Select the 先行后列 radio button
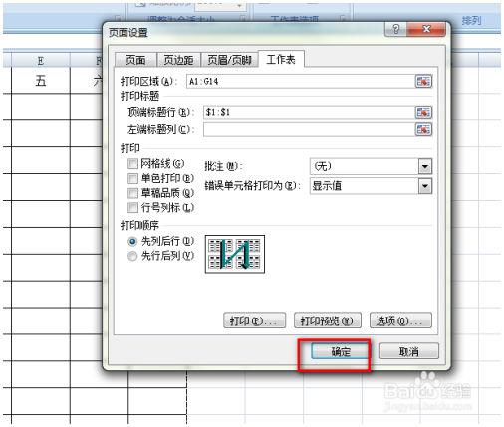This screenshot has width=504, height=427. (x=132, y=256)
